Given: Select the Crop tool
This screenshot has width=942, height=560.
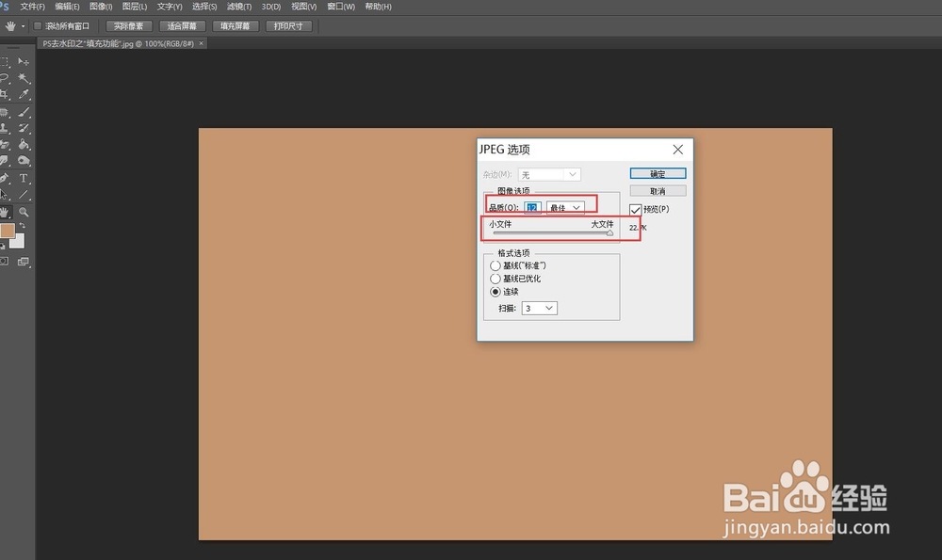Looking at the screenshot, I should [4, 94].
